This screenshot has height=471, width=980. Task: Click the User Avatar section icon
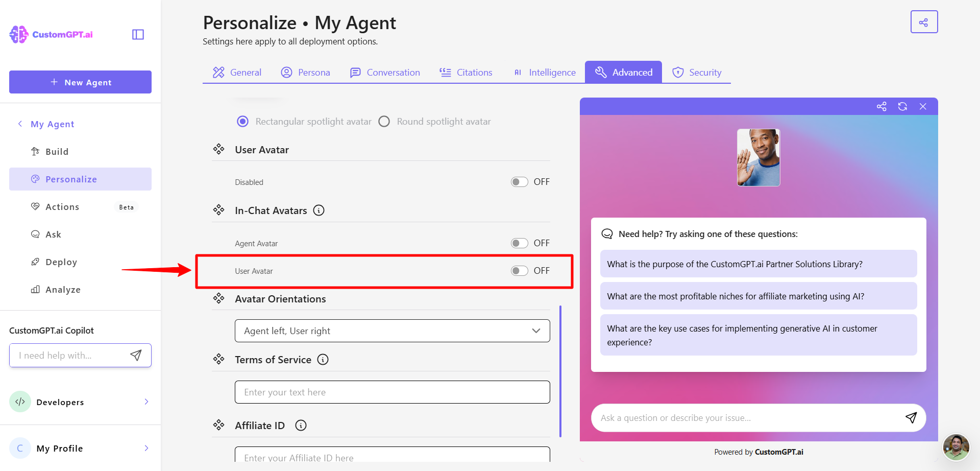(x=219, y=149)
